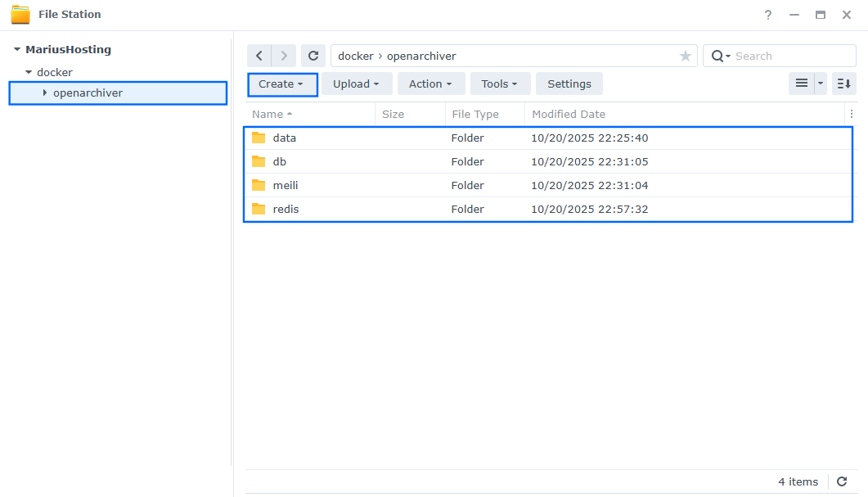Click the Settings button
The height and width of the screenshot is (497, 868).
pos(569,84)
